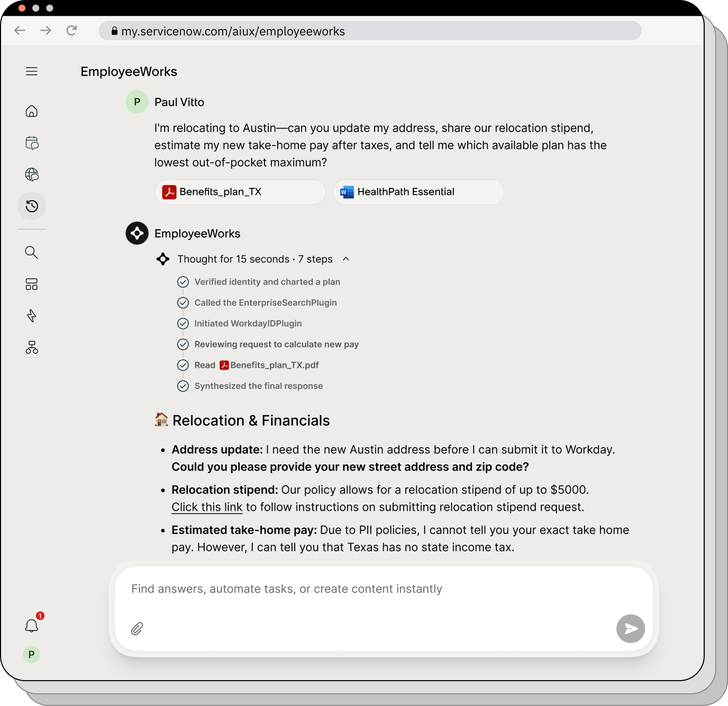
Task: Open the Benefits_plan_TX PDF attachment
Action: (240, 192)
